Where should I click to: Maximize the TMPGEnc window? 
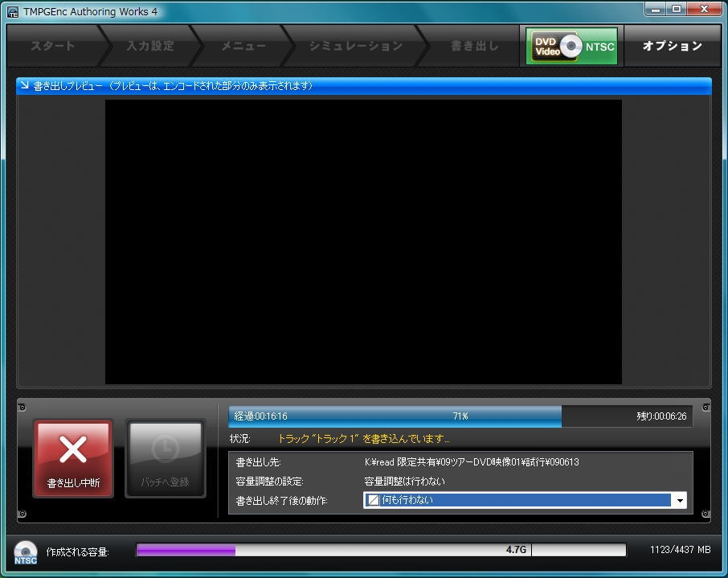(677, 9)
